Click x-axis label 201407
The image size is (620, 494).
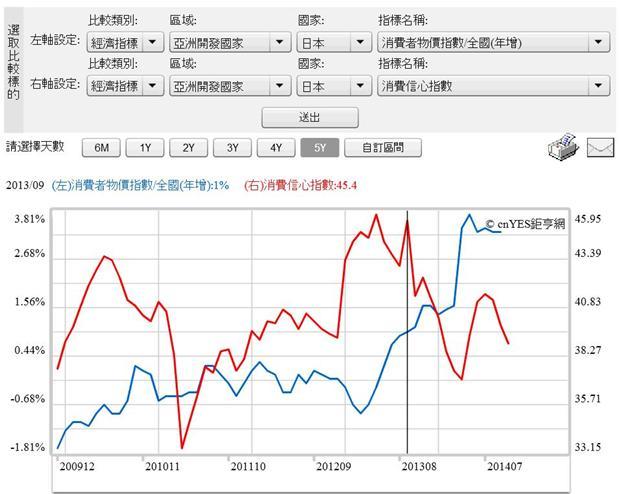pos(505,467)
